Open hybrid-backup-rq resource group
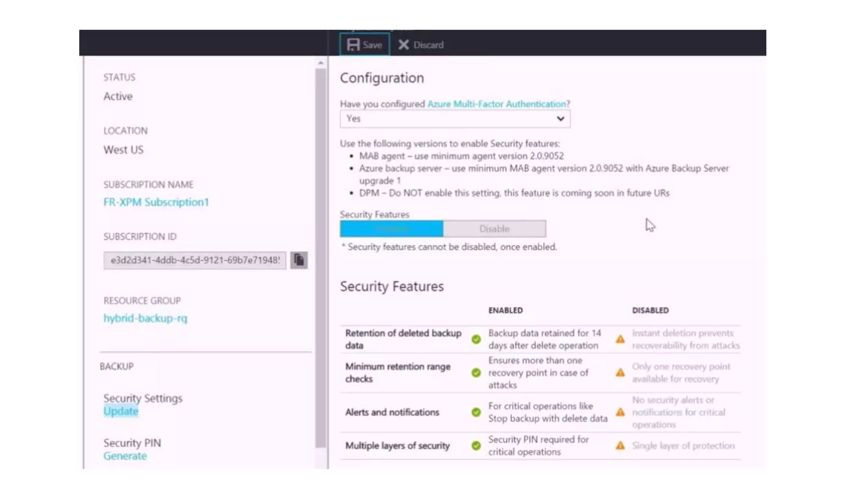 pyautogui.click(x=145, y=318)
